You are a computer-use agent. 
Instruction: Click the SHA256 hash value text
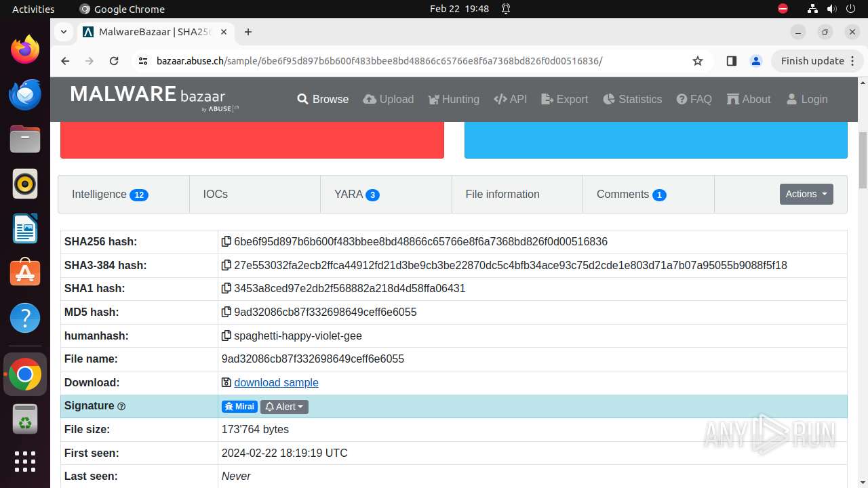point(420,242)
